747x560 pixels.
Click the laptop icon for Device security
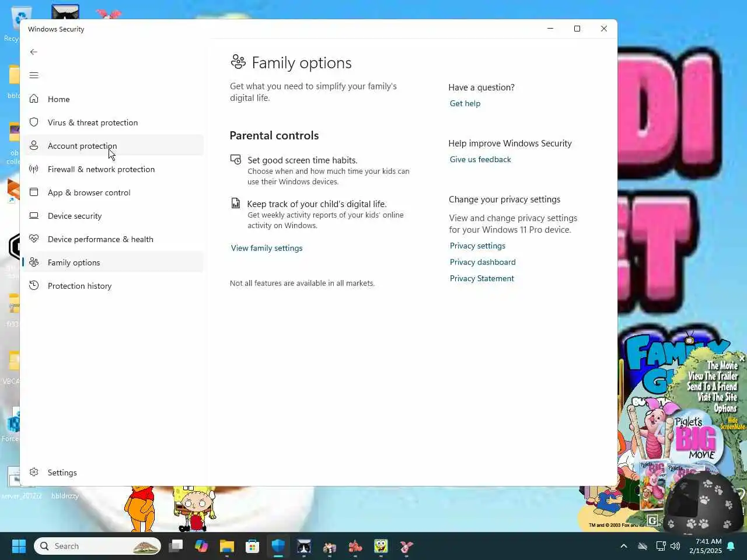(34, 215)
